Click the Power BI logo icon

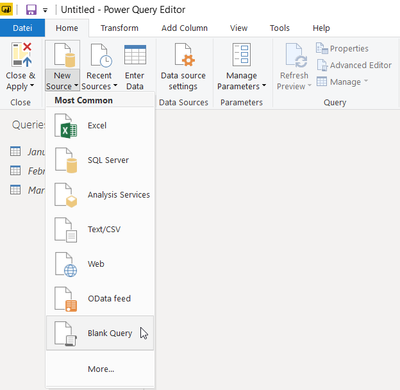(x=6, y=9)
